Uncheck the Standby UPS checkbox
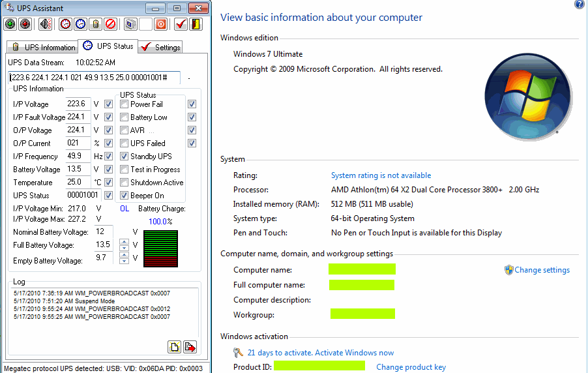588x373 pixels. click(124, 156)
